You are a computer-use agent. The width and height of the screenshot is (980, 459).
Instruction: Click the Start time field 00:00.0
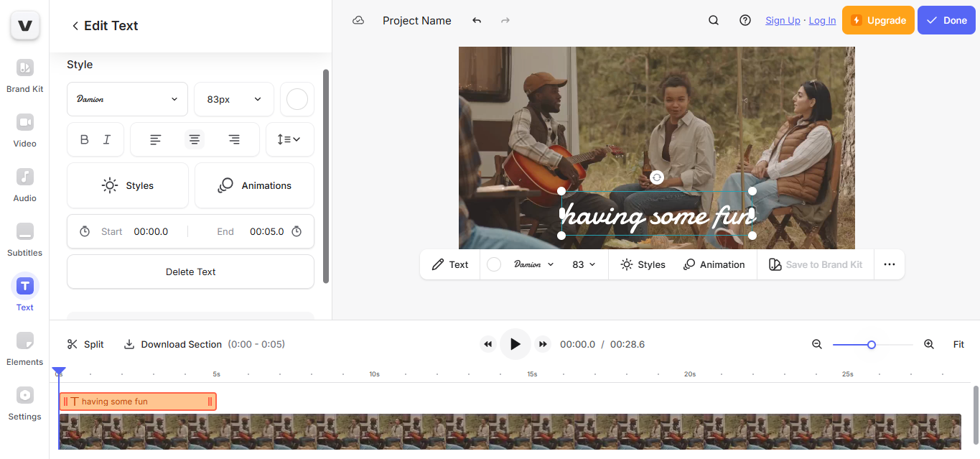151,231
